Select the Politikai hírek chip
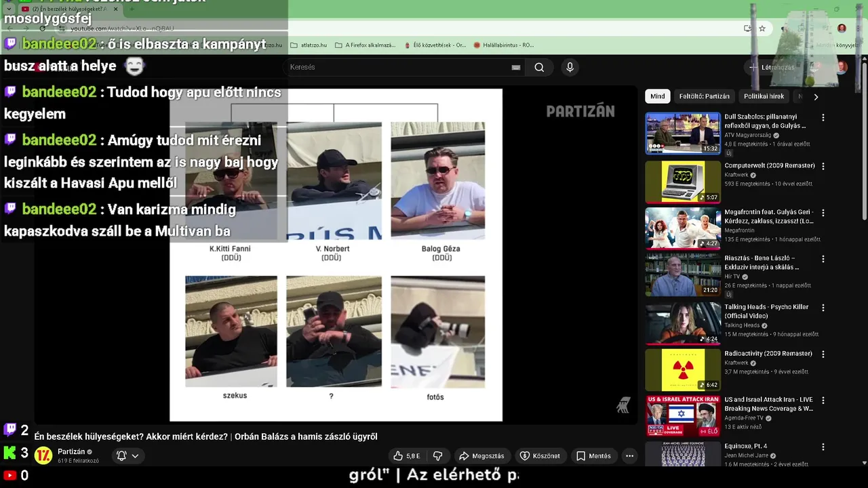The height and width of the screenshot is (488, 868). tap(764, 96)
